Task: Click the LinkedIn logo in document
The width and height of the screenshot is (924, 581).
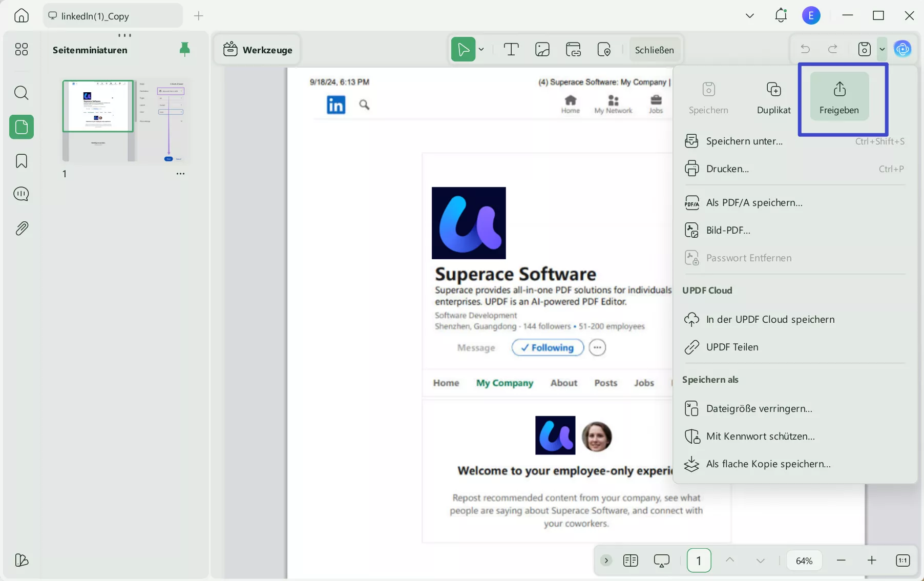Action: (336, 105)
